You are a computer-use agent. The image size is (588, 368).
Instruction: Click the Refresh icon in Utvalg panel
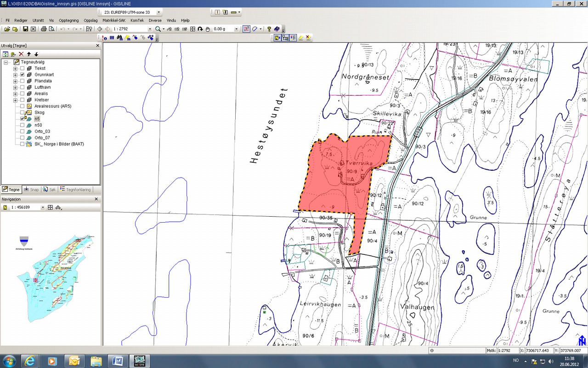6,54
